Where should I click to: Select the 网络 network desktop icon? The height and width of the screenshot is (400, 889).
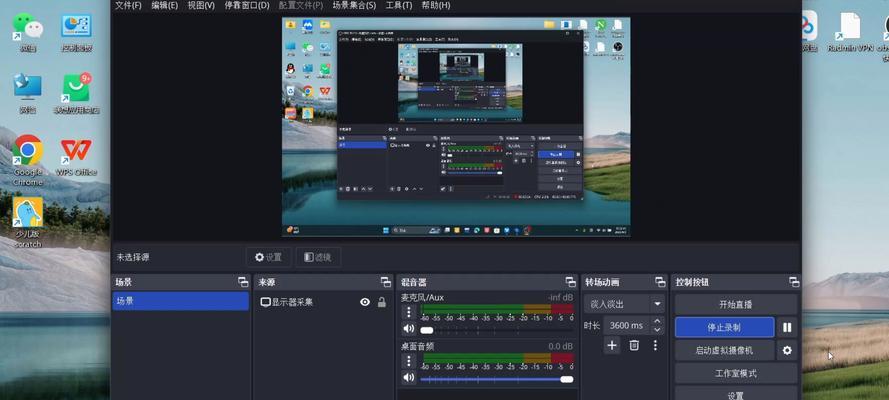point(27,93)
